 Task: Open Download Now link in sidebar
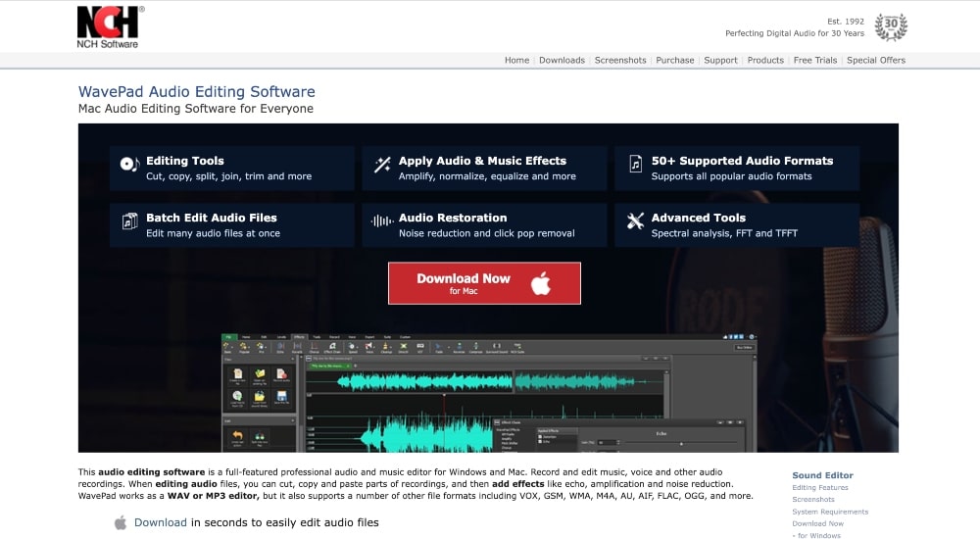817,523
